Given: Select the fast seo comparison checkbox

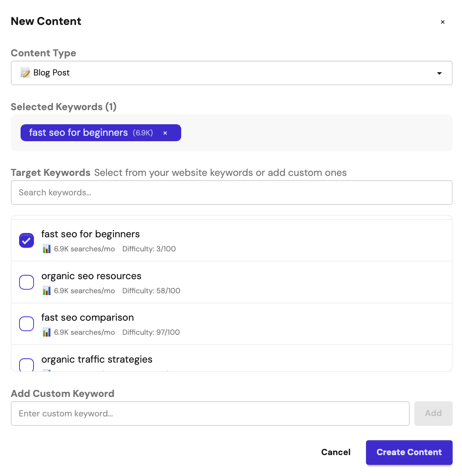Looking at the screenshot, I should click(x=26, y=324).
